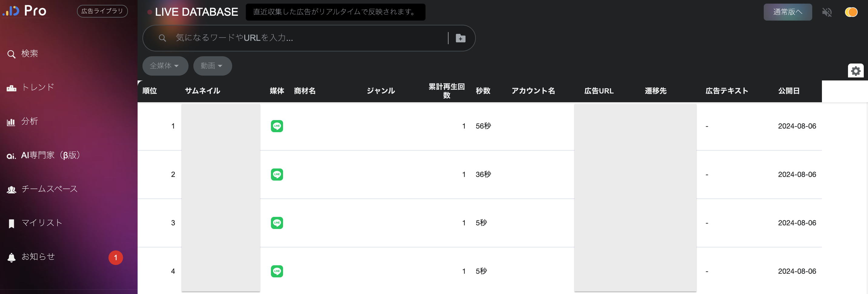Switch to 通常版へ normal version
The width and height of the screenshot is (868, 294).
coord(787,12)
